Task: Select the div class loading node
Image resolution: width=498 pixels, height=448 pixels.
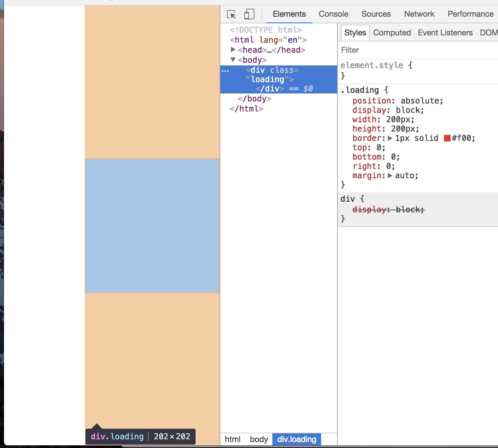Action: pyautogui.click(x=279, y=79)
